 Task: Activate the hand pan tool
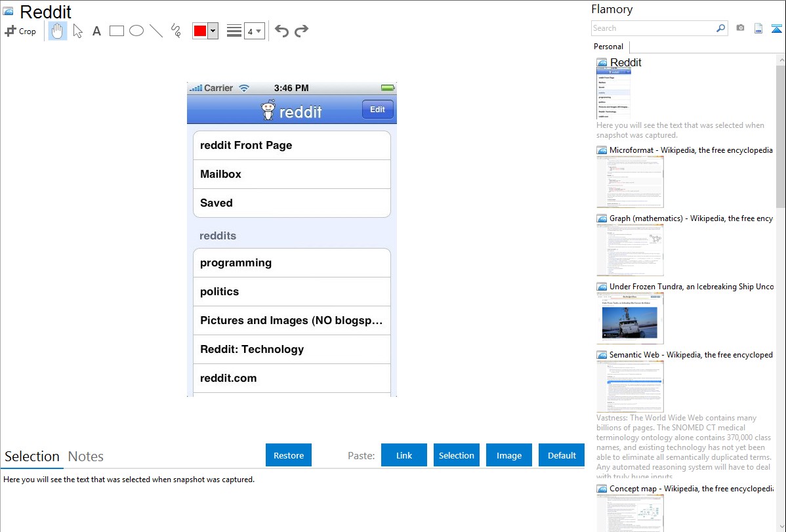(x=58, y=31)
